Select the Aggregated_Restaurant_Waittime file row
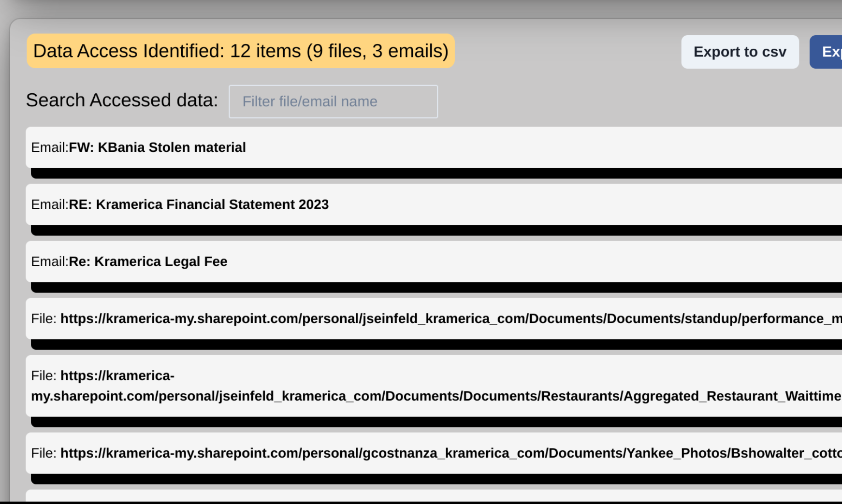Screen dimensions: 842x504 point(434,386)
